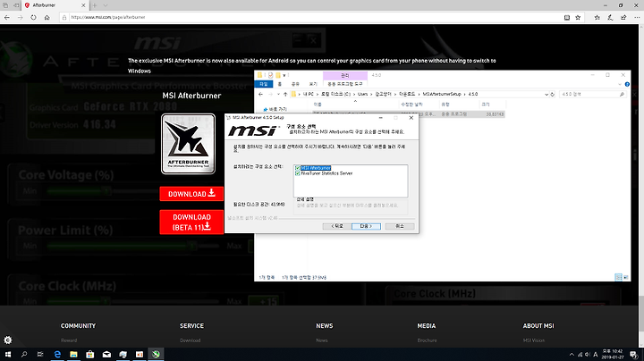Open Share tab in Explorer ribbon
This screenshot has width=644, height=361.
[295, 84]
